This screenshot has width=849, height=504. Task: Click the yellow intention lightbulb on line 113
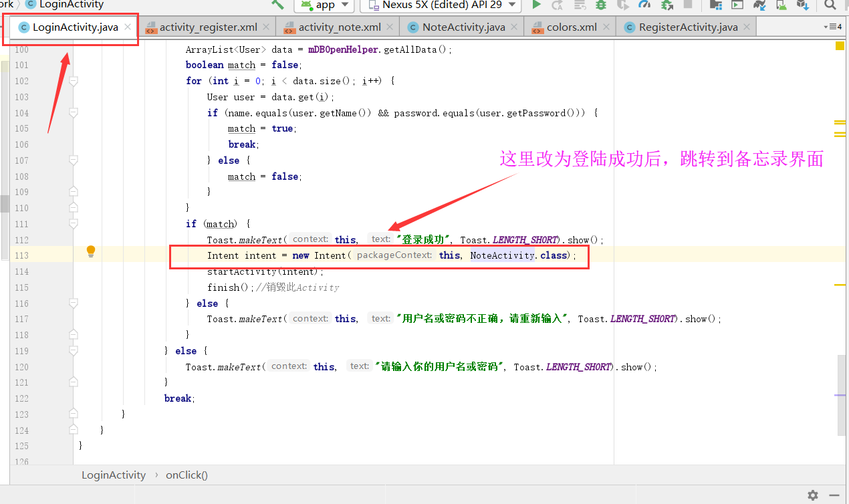(x=91, y=251)
